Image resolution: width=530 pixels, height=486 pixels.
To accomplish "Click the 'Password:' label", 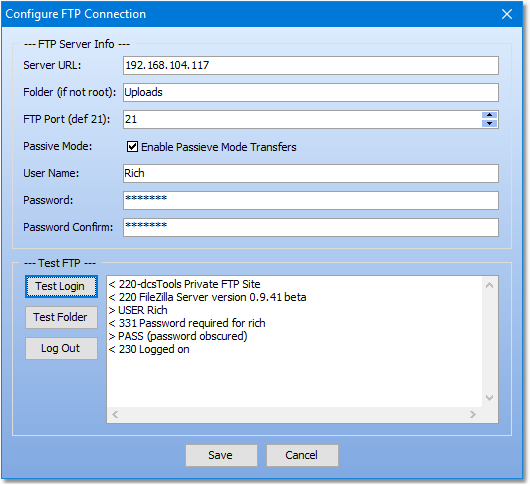I will (x=48, y=200).
